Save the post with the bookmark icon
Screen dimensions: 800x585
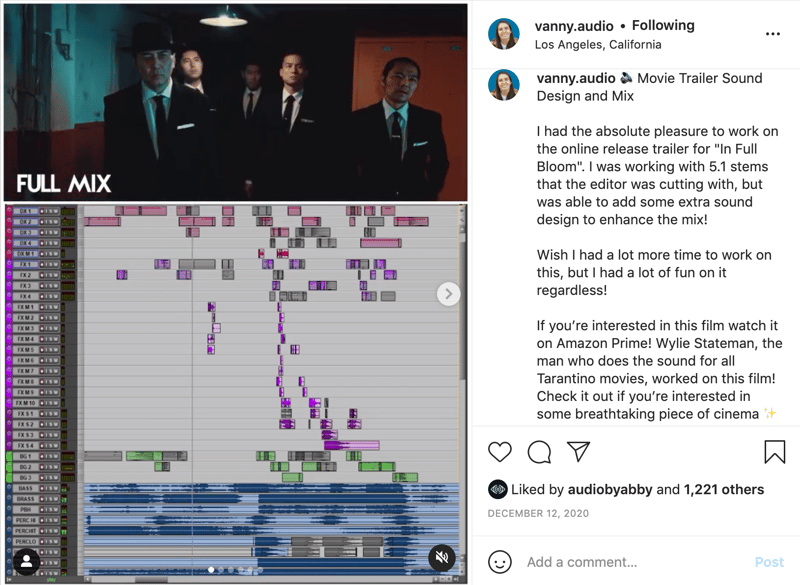coord(774,452)
